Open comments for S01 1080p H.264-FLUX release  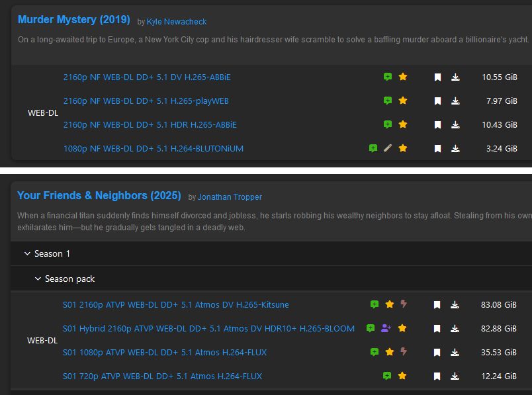[x=375, y=352]
